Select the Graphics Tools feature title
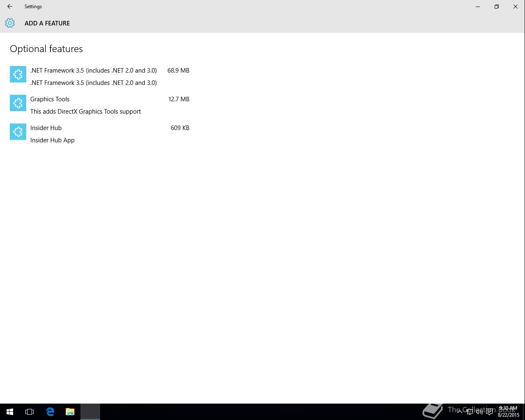 50,99
